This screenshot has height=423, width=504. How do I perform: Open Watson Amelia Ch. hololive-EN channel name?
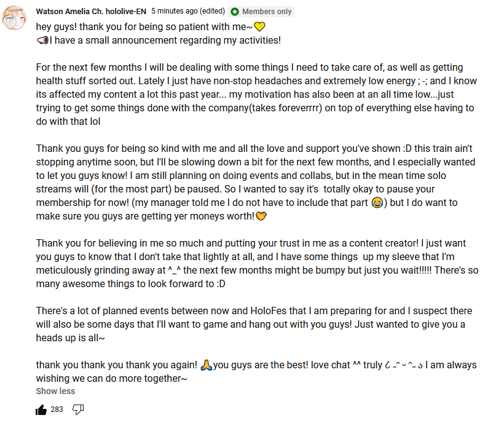(x=91, y=12)
